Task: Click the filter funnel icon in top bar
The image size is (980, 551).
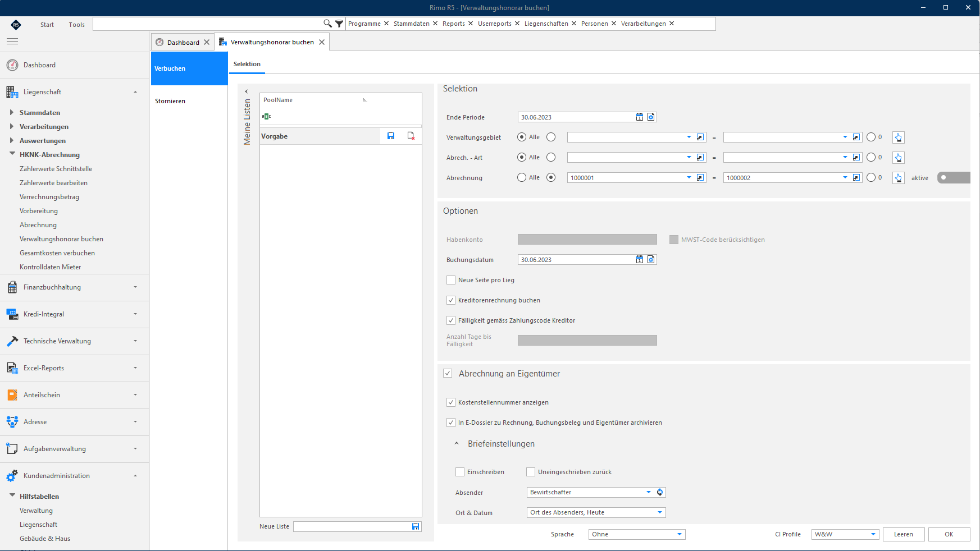Action: pos(339,24)
